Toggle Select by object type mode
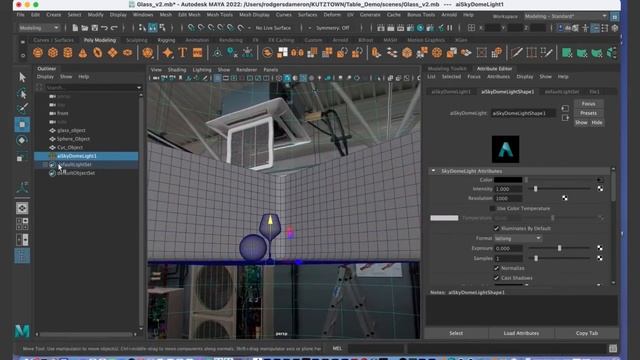The image size is (640, 360). point(152,28)
